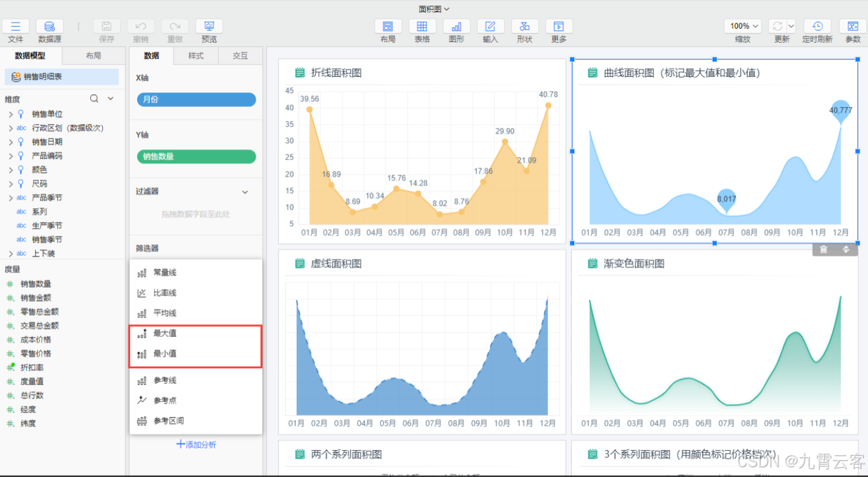Open the 布局 layout toolbar icon

click(387, 26)
